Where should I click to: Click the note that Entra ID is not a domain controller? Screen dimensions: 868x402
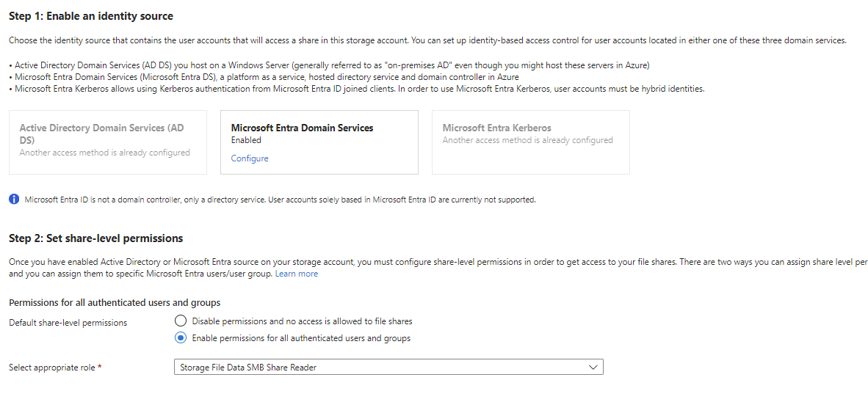[x=280, y=200]
